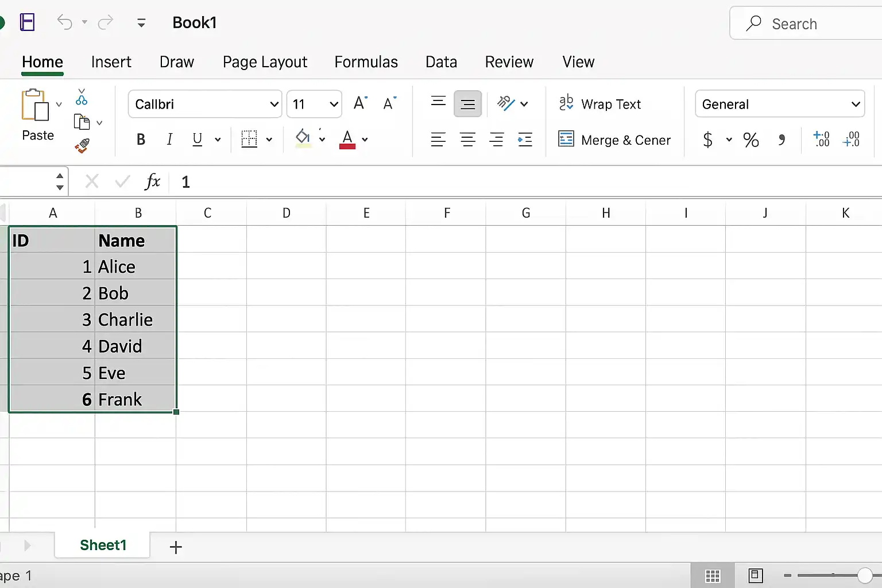Open the Page Layout tab

tap(265, 62)
